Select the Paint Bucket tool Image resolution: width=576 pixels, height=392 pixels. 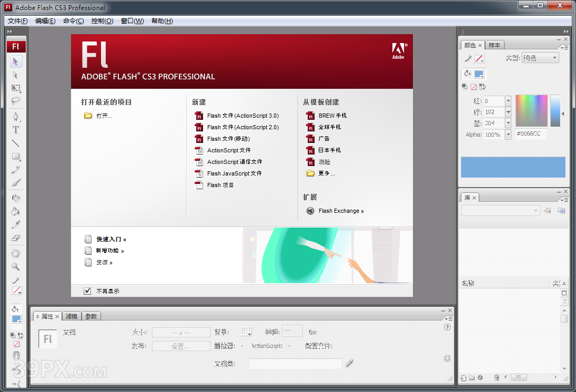click(15, 211)
